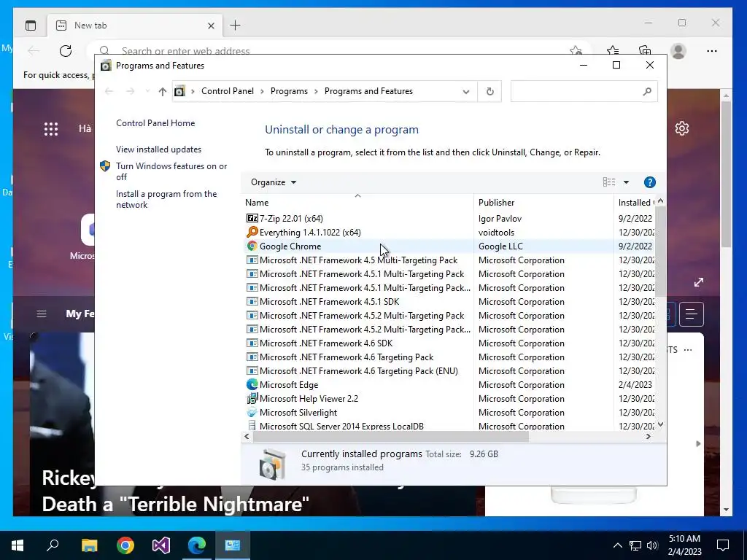Click the volume icon in system tray
This screenshot has height=560, width=747.
pyautogui.click(x=652, y=545)
